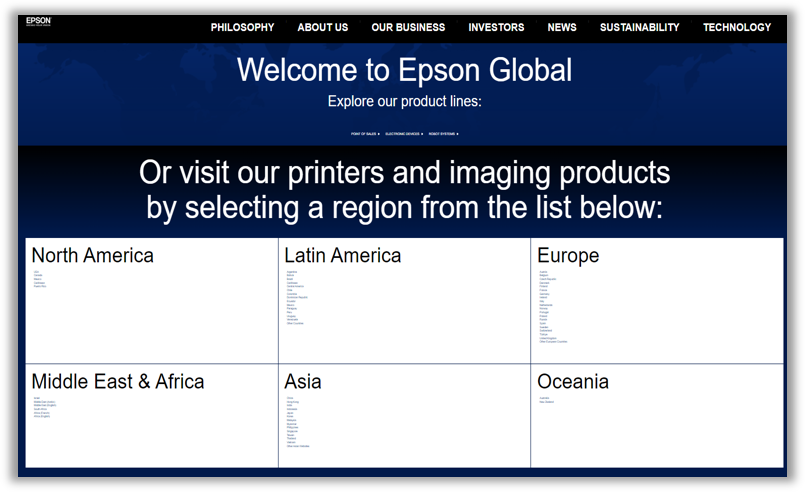Follow the Electronic Devices product link
Image resolution: width=805 pixels, height=492 pixels.
click(x=404, y=134)
